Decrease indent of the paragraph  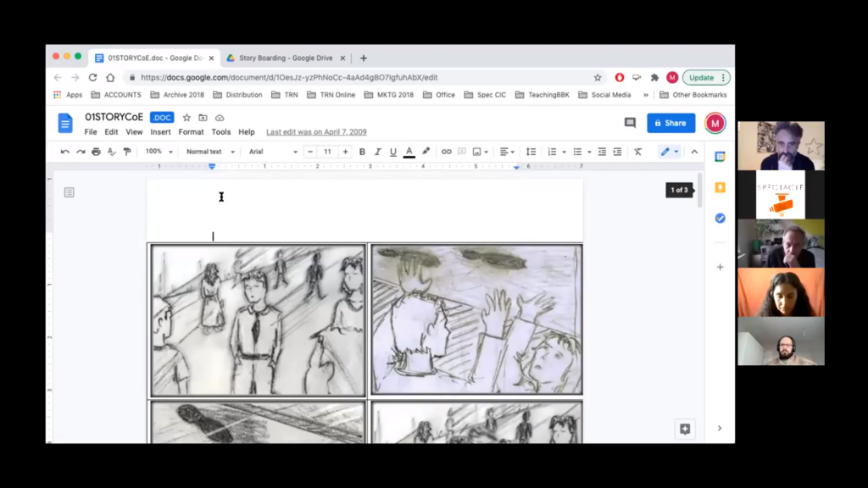pos(602,152)
